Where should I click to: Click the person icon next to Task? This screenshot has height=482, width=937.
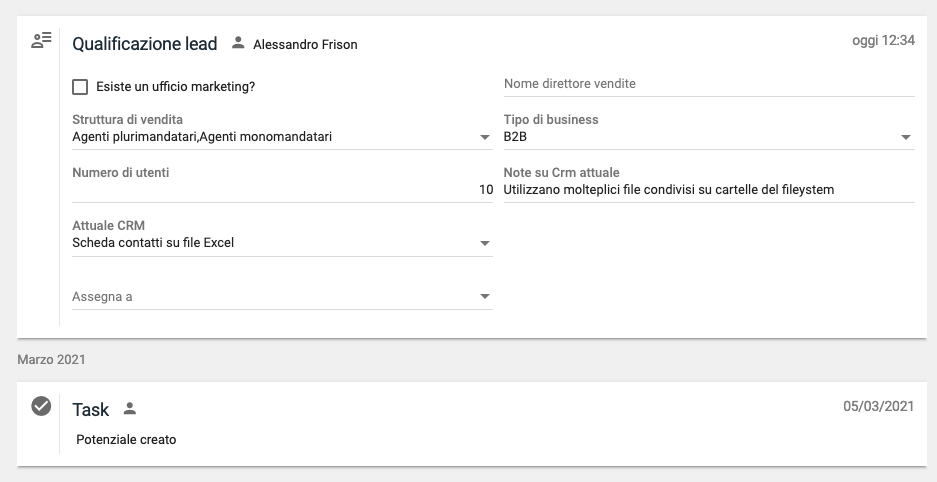pos(129,409)
